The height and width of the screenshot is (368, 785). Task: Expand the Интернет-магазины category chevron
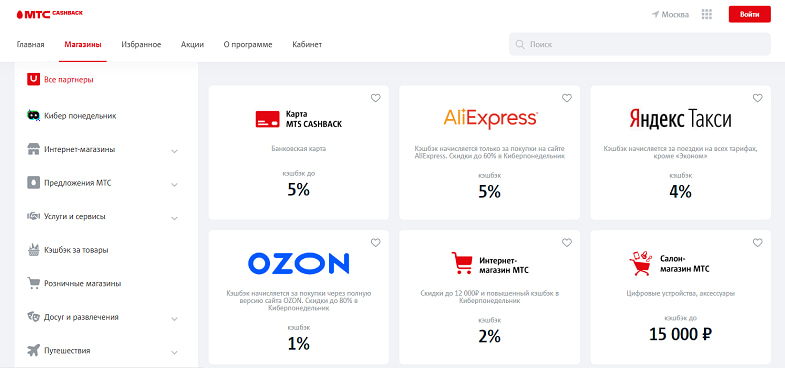pyautogui.click(x=174, y=150)
